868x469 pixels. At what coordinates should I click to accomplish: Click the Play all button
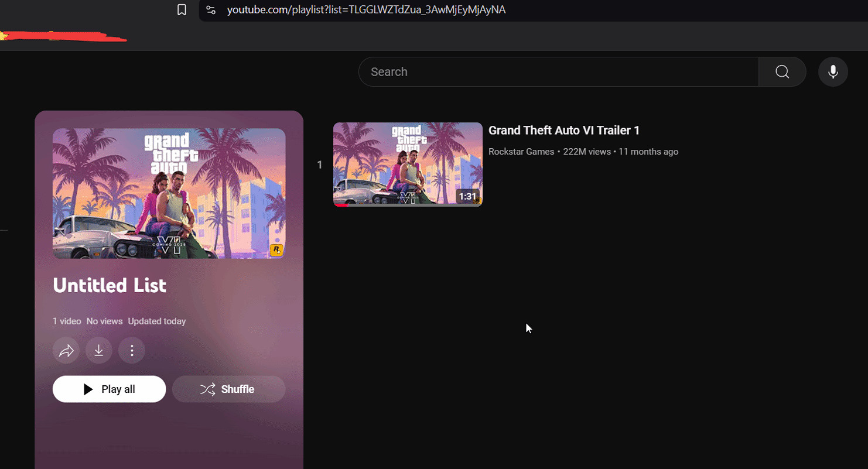(x=110, y=389)
